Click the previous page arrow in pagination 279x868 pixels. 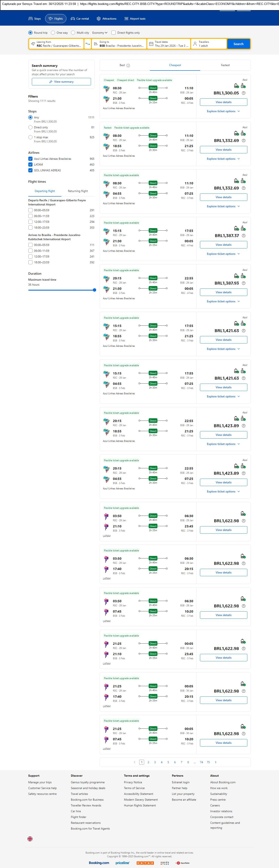click(135, 762)
